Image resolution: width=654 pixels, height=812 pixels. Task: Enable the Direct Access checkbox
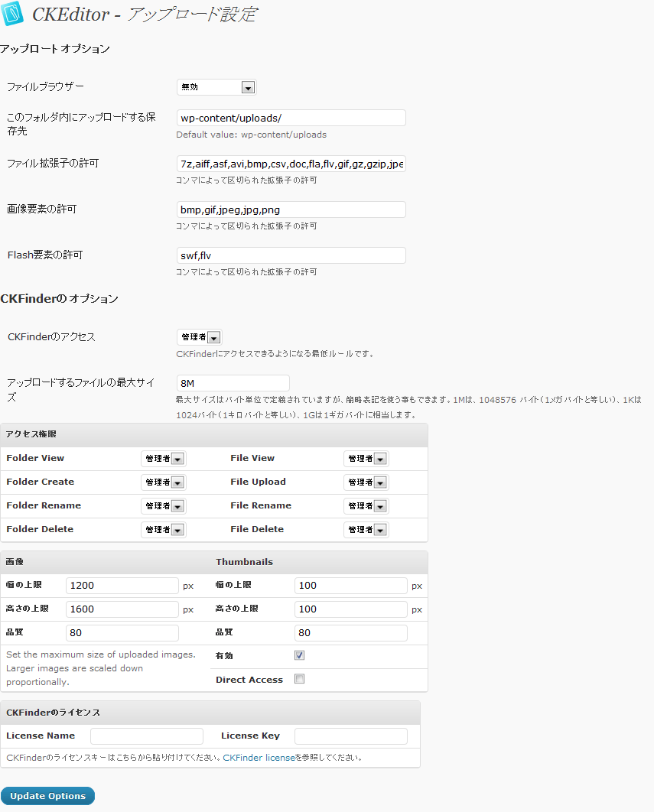[300, 679]
